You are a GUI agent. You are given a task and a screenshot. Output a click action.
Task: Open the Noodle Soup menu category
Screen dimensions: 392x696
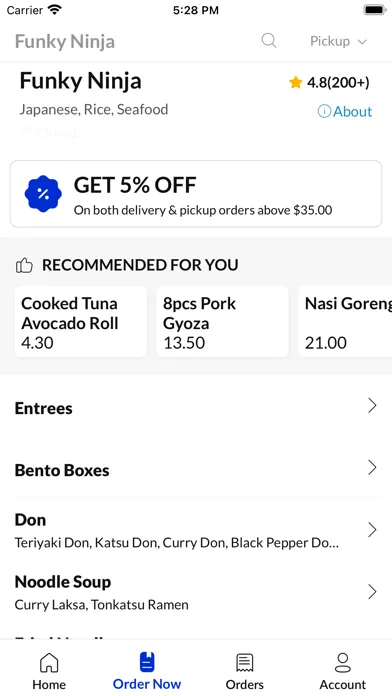pos(196,592)
